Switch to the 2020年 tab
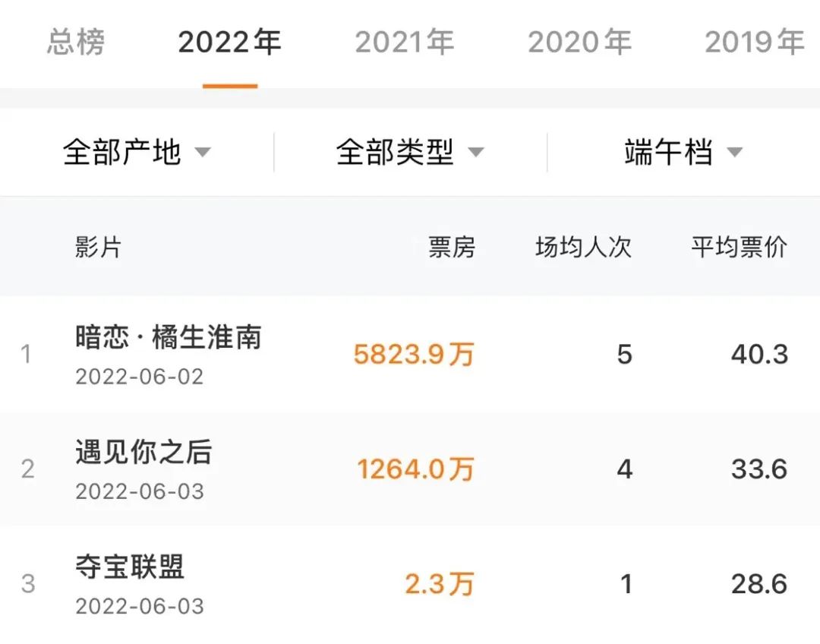This screenshot has height=644, width=820. 579,42
